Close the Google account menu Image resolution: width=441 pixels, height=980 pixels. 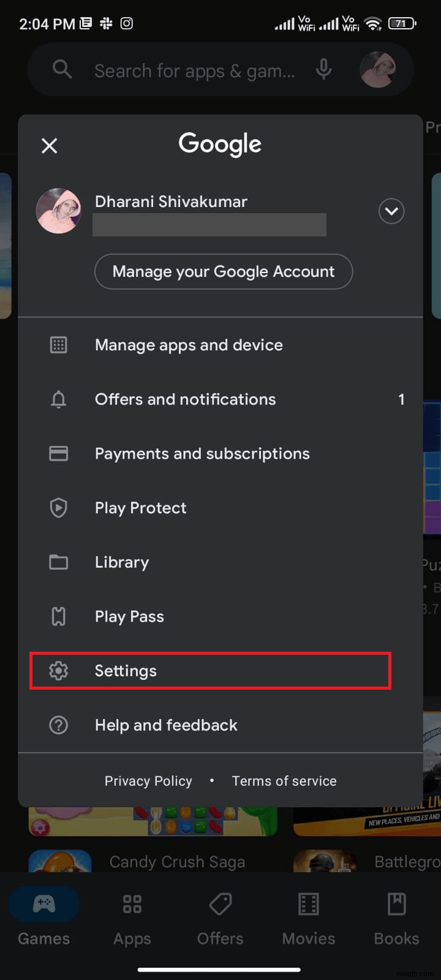(49, 145)
